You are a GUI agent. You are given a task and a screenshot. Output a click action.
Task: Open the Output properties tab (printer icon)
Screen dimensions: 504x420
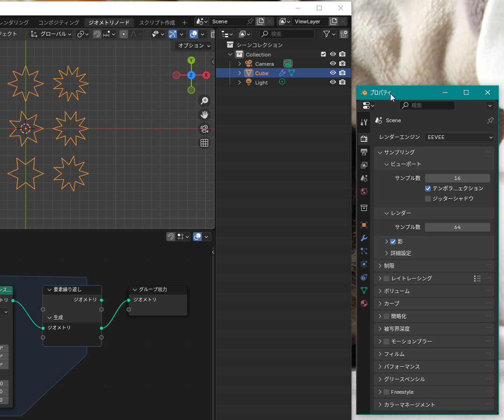tap(364, 152)
